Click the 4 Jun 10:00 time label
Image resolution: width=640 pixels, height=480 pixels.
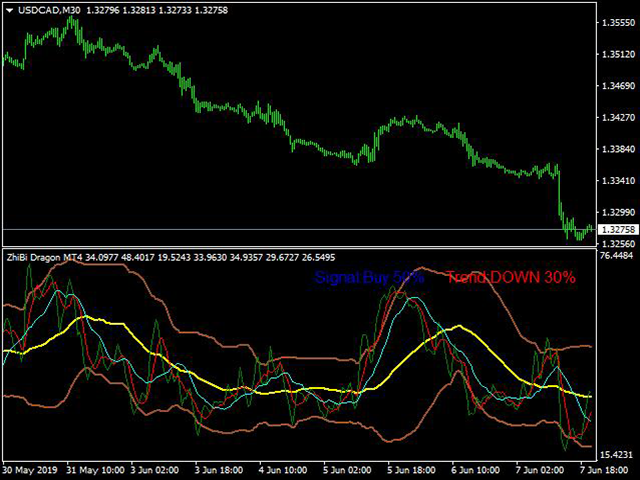[x=284, y=470]
